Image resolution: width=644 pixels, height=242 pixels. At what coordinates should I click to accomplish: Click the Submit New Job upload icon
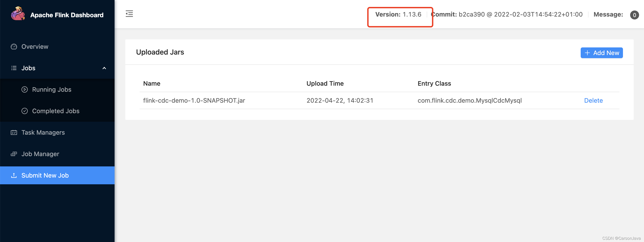(x=14, y=176)
